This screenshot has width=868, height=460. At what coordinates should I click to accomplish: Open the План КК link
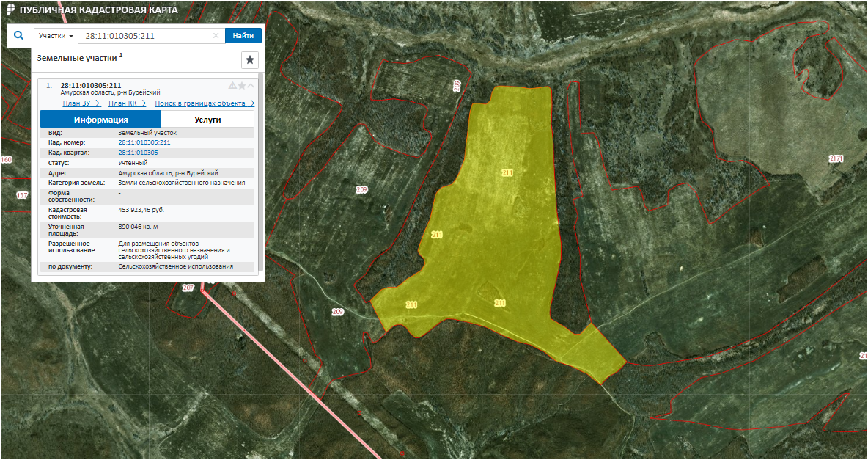pyautogui.click(x=128, y=103)
